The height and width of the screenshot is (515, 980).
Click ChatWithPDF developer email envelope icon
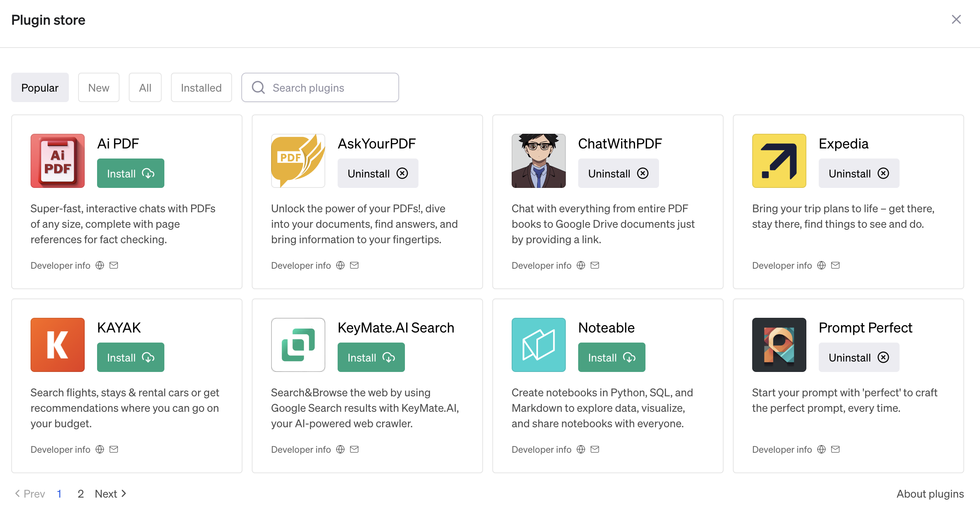pyautogui.click(x=595, y=265)
